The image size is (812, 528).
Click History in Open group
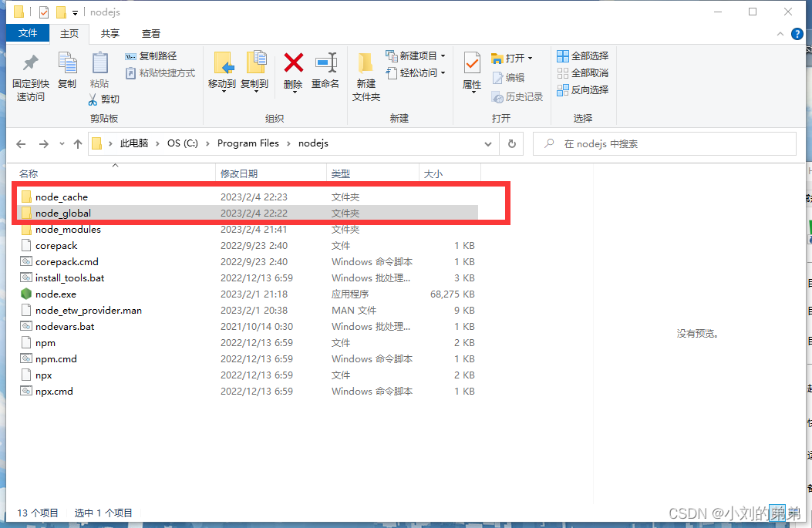point(517,97)
